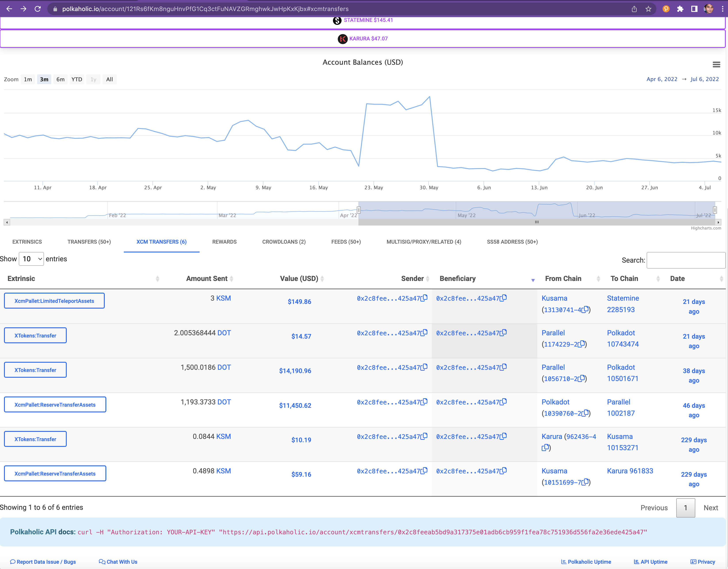
Task: Switch to the Crowdloans (2) tab
Action: (284, 242)
